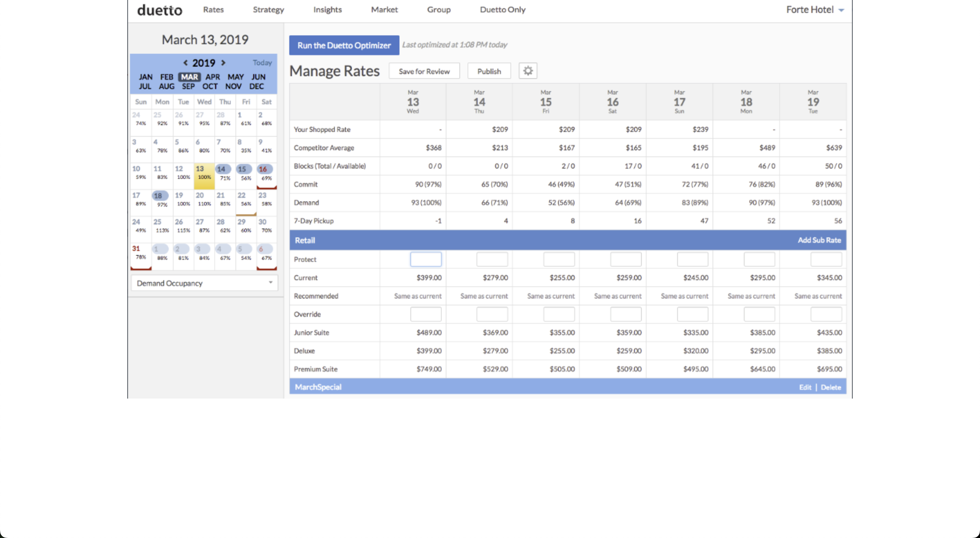Go to previous year arrow beside 2019
This screenshot has width=980, height=538.
coord(185,63)
